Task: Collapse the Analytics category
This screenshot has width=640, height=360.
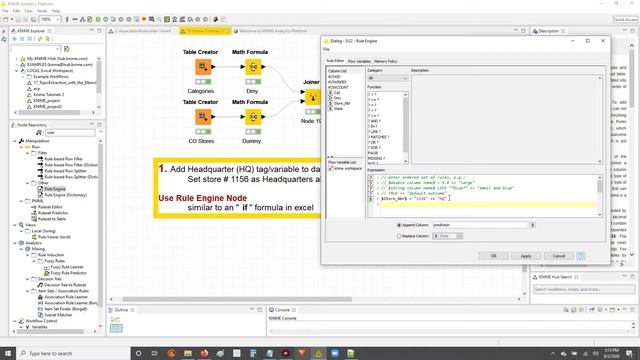Action: pyautogui.click(x=15, y=243)
